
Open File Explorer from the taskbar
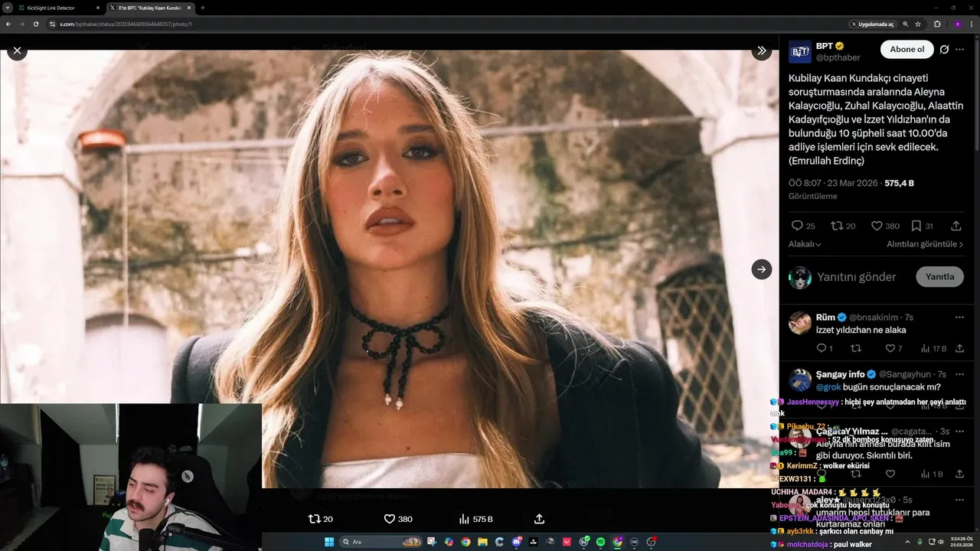tap(482, 542)
